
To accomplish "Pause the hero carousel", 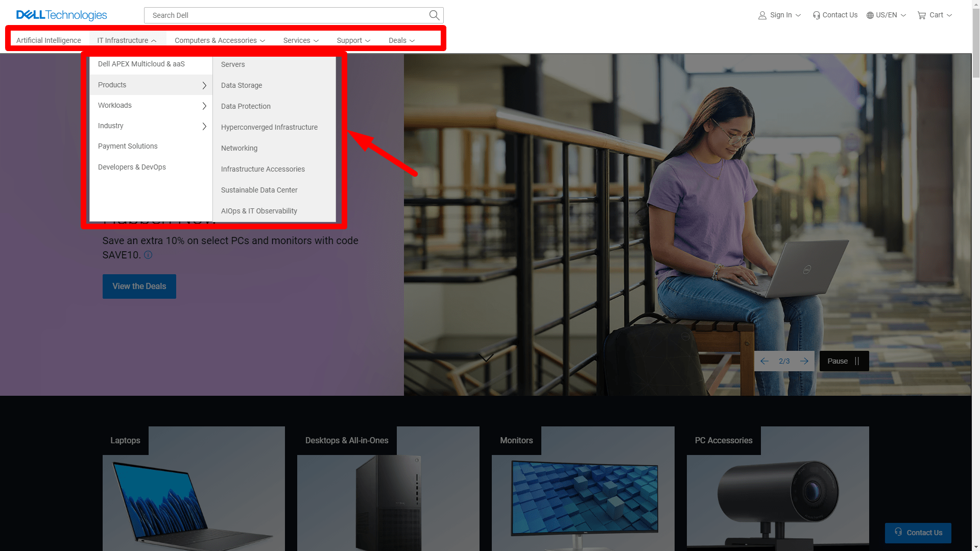I will 844,361.
